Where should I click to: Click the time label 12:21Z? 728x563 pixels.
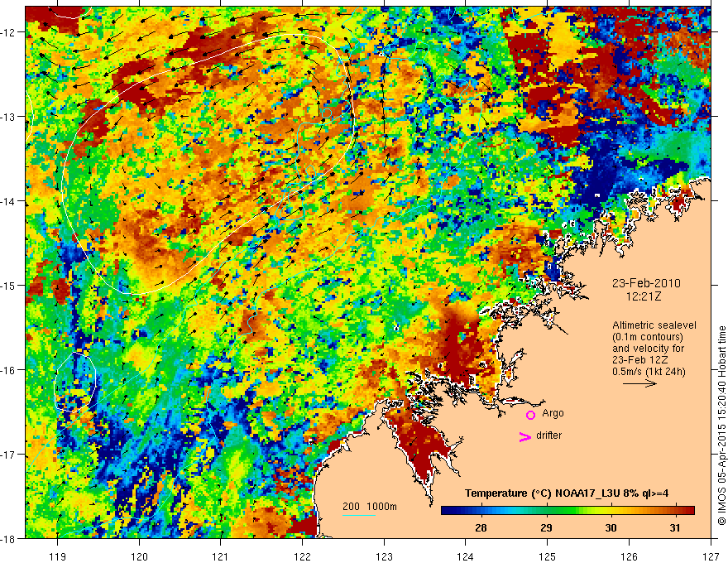click(x=643, y=296)
